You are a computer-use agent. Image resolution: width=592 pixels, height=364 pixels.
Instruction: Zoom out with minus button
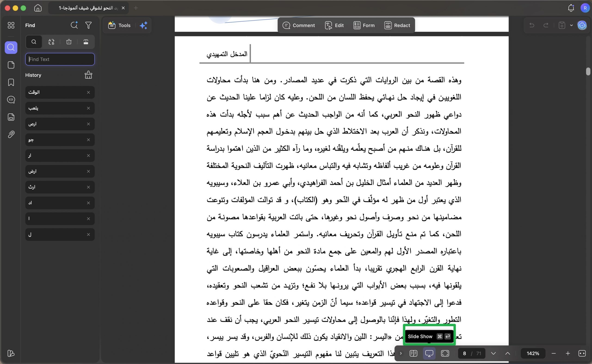[x=554, y=353]
